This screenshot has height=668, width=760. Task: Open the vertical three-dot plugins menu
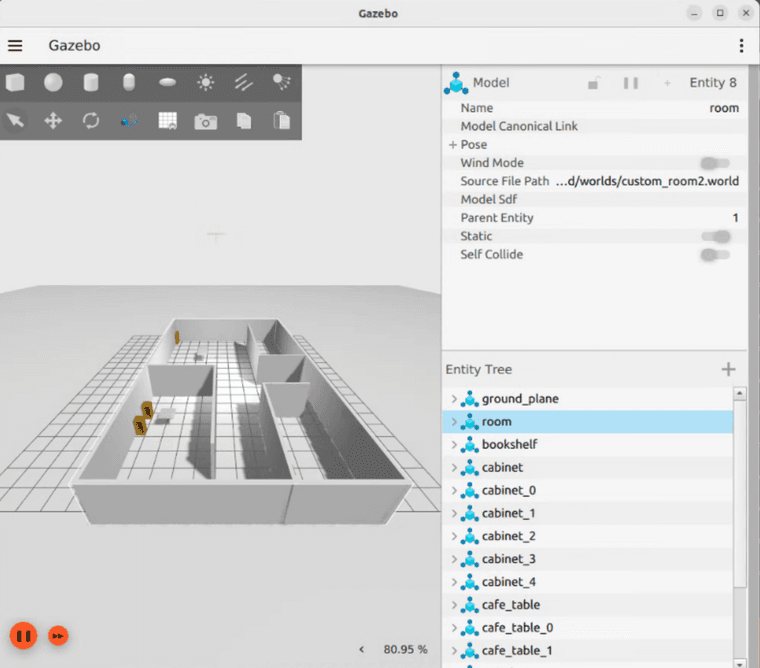(x=741, y=46)
